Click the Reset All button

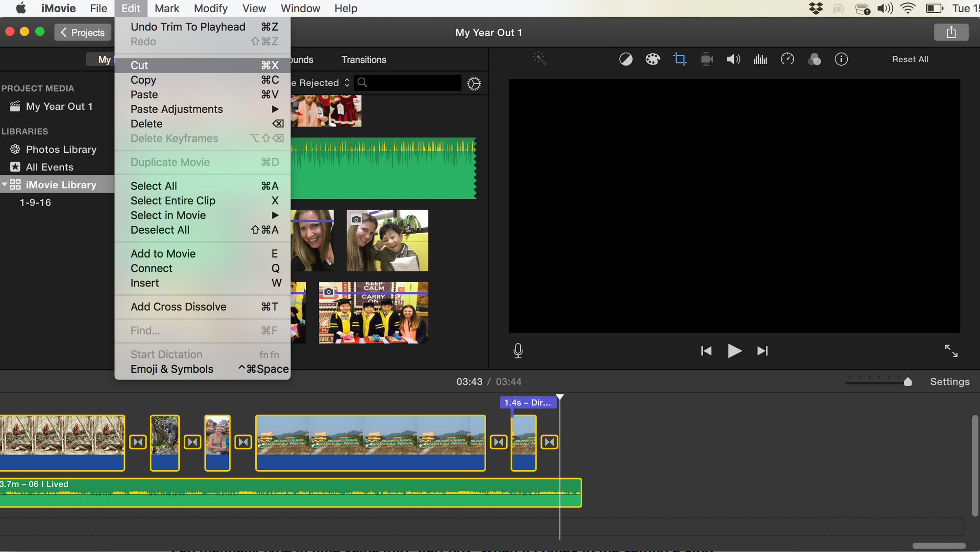(910, 59)
